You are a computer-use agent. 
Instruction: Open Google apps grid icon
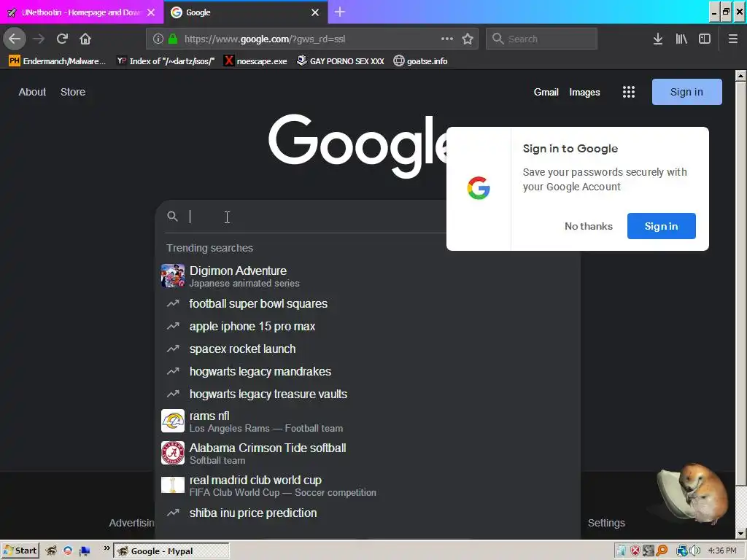click(629, 92)
